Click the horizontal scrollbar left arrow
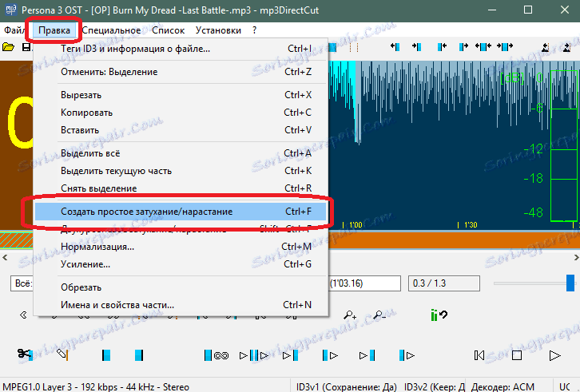The height and width of the screenshot is (392, 580). tap(5, 257)
